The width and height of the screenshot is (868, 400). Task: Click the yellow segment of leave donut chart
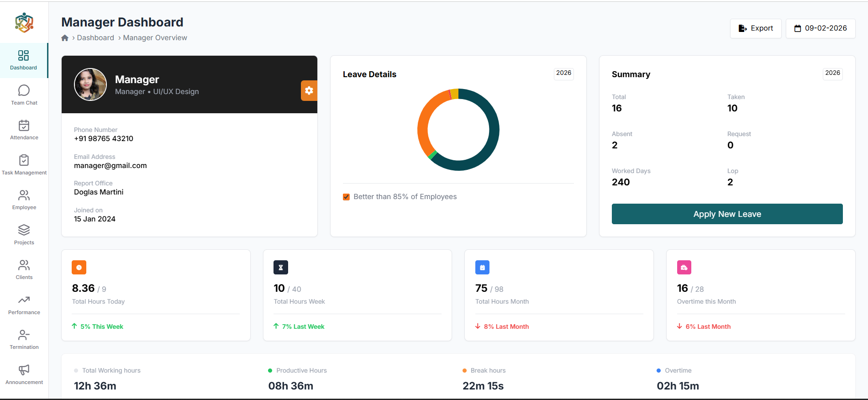(454, 94)
